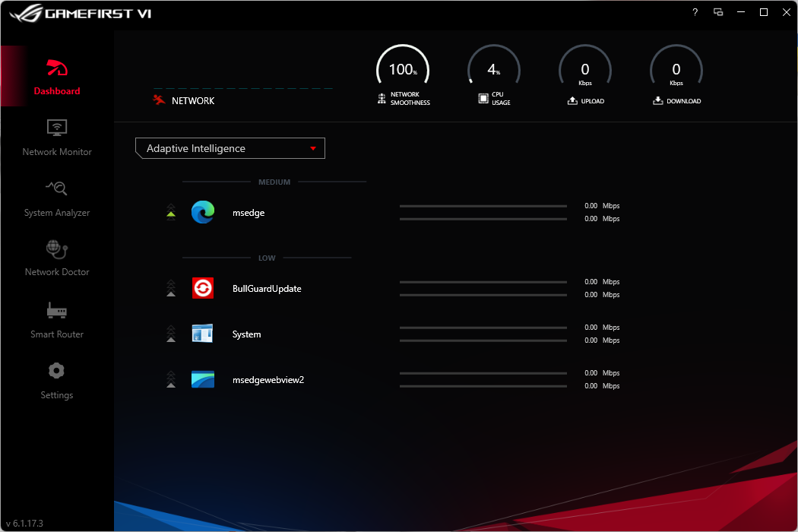This screenshot has width=798, height=532.
Task: Click the red Network runner icon
Action: 160,100
